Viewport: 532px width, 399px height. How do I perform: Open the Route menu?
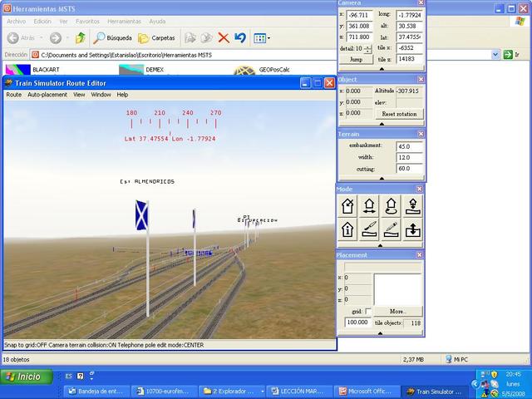tap(14, 95)
